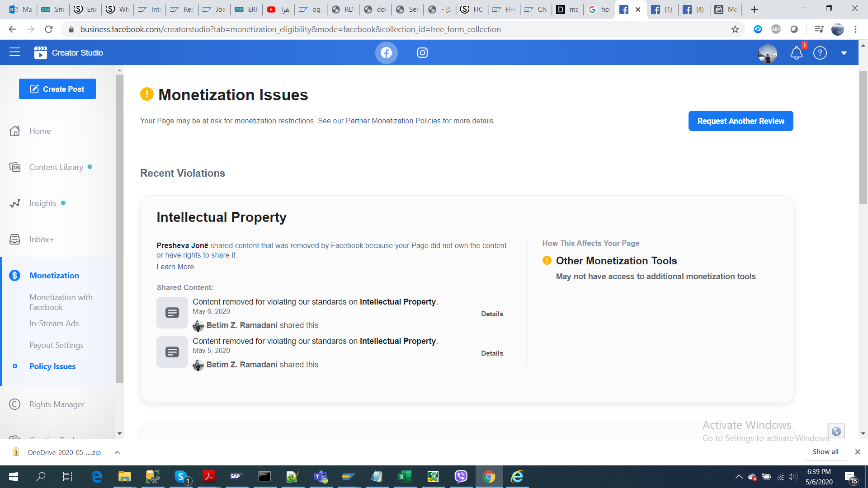The image size is (868, 488).
Task: Expand the OneDrive zip download options chevron
Action: (117, 452)
